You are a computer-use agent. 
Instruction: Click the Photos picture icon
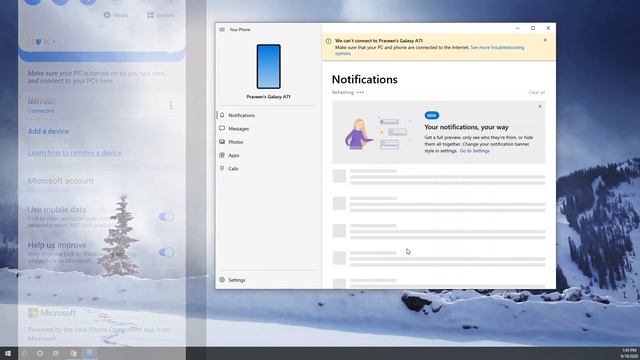tap(222, 142)
